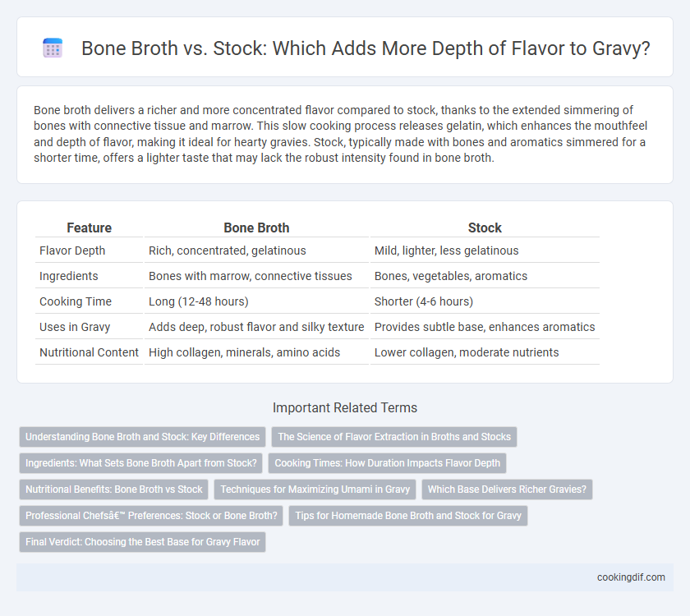Click the 'Bone Broth' column header
The width and height of the screenshot is (690, 616).
click(256, 228)
